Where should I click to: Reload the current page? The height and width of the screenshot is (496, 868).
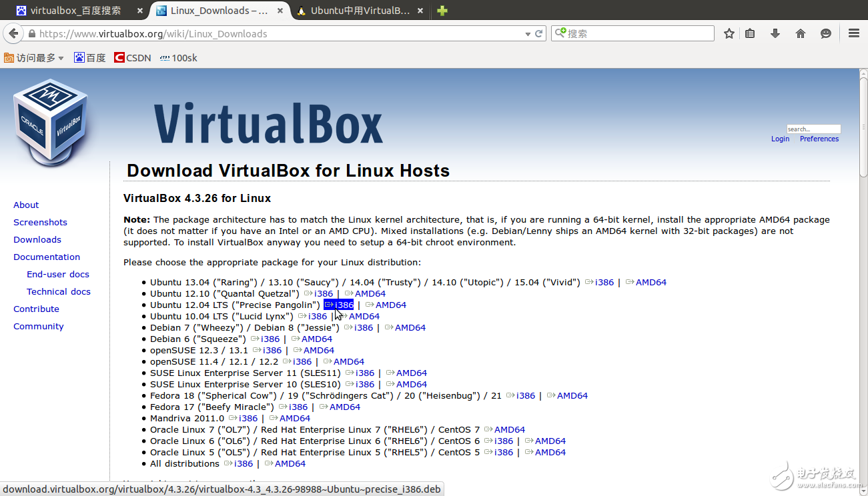point(539,33)
